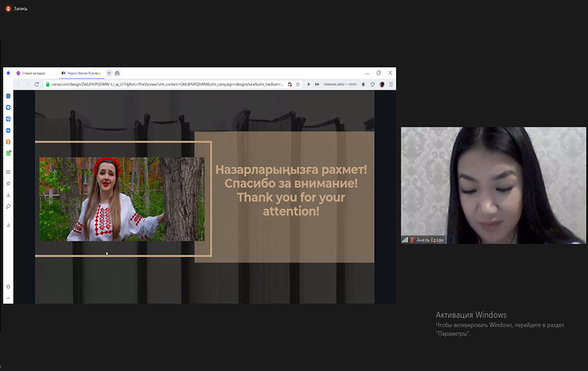The image size is (588, 371).
Task: Focus the canva.com address bar URL
Action: click(x=167, y=85)
